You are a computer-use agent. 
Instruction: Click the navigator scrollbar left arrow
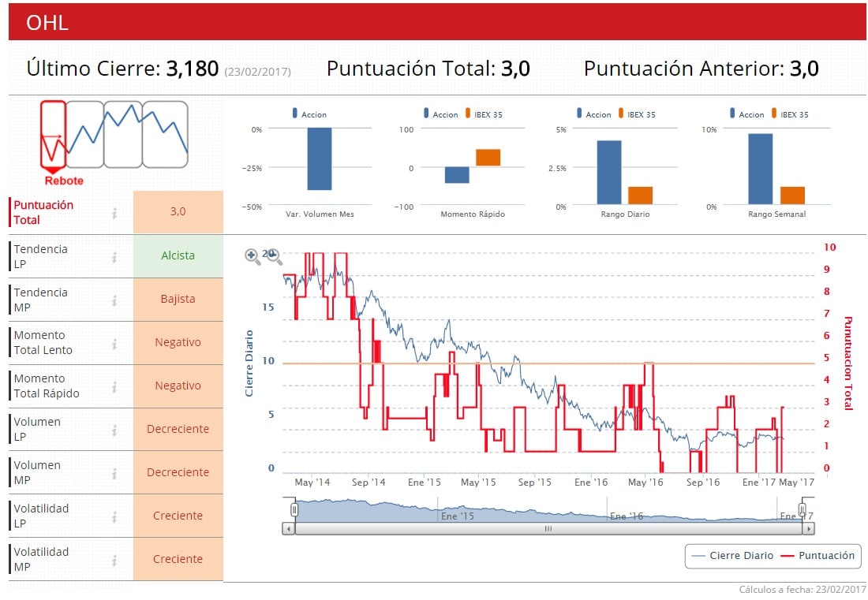[288, 529]
